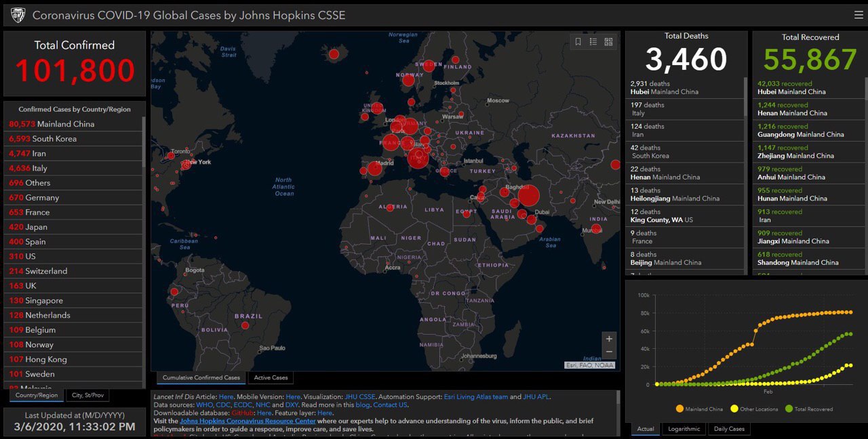The height and width of the screenshot is (439, 868).
Task: Select 696 Others row
Action: [73, 183]
